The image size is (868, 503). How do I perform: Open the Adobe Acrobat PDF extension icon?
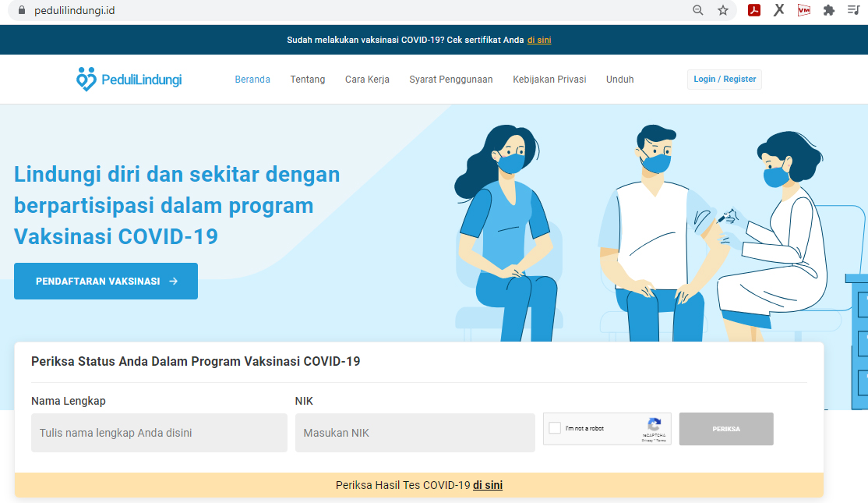[753, 10]
